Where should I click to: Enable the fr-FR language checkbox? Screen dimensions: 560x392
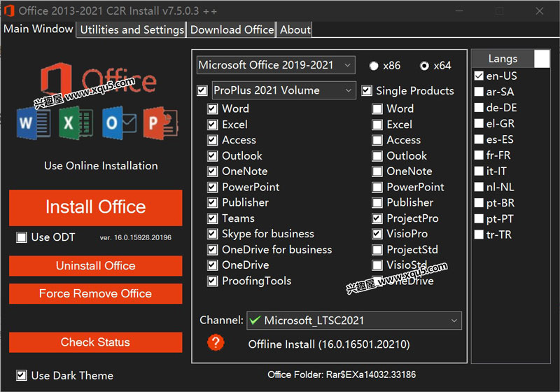click(x=479, y=155)
